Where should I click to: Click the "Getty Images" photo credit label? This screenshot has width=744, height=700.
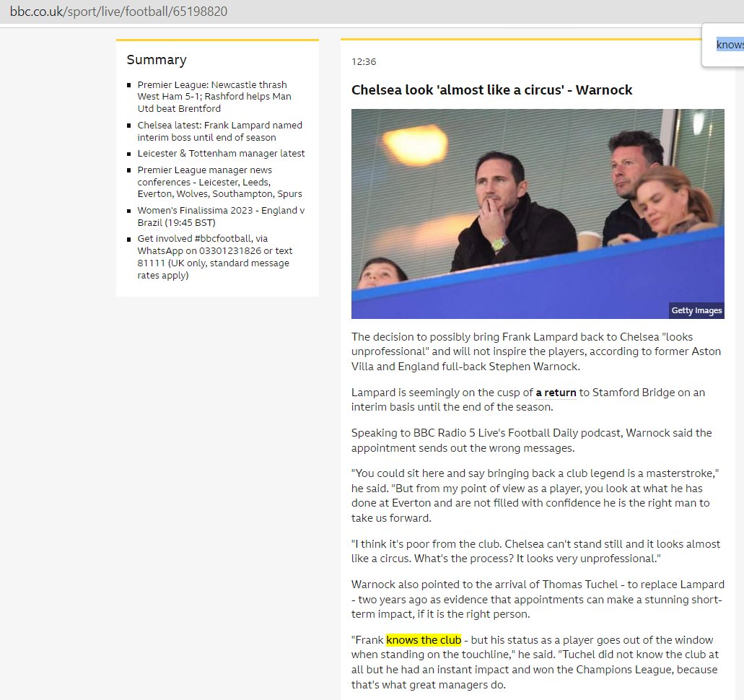pos(696,310)
